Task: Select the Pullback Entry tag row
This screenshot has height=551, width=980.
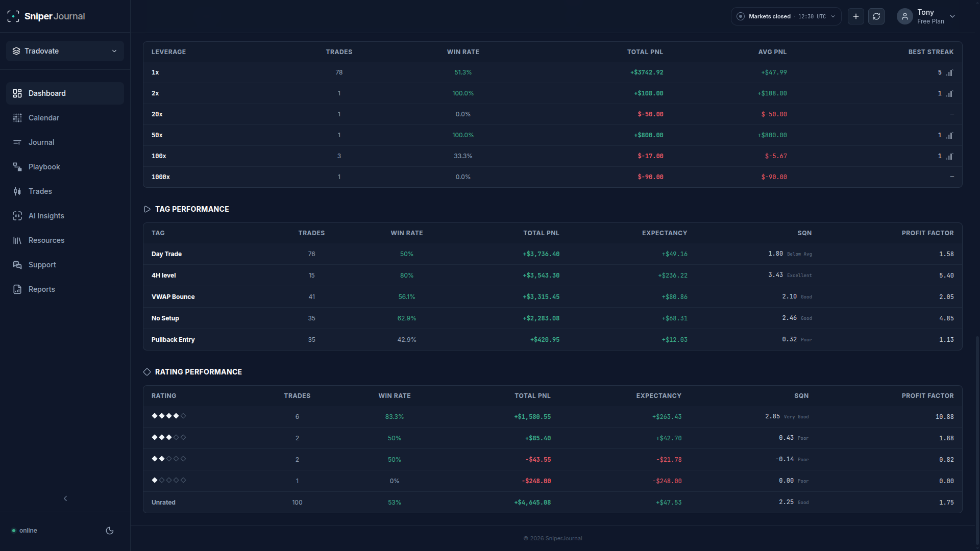Action: 553,340
